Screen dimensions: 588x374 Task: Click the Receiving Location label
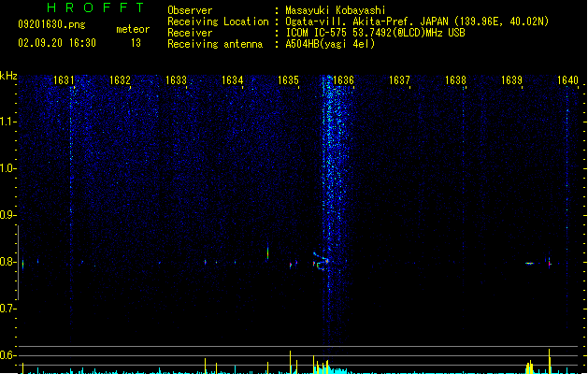pyautogui.click(x=218, y=22)
